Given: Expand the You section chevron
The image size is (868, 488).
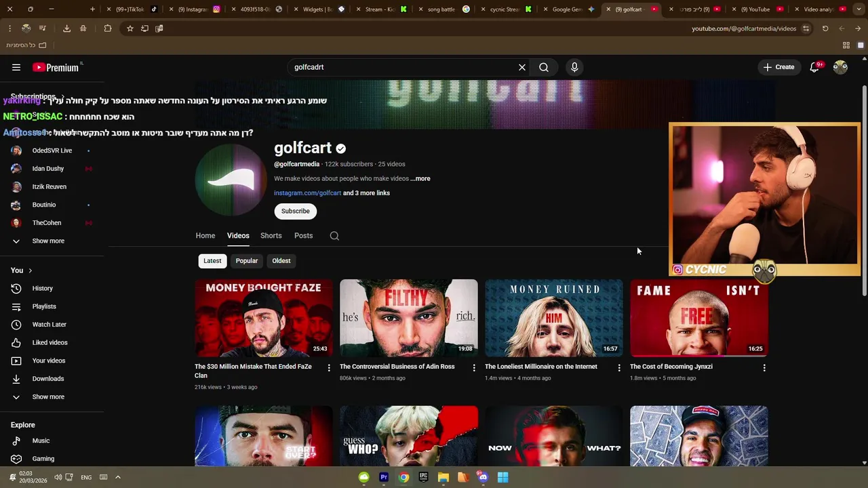Looking at the screenshot, I should [30, 270].
